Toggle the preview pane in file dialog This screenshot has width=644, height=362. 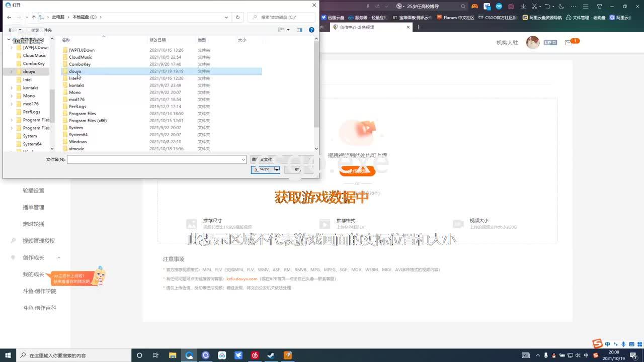point(299,30)
